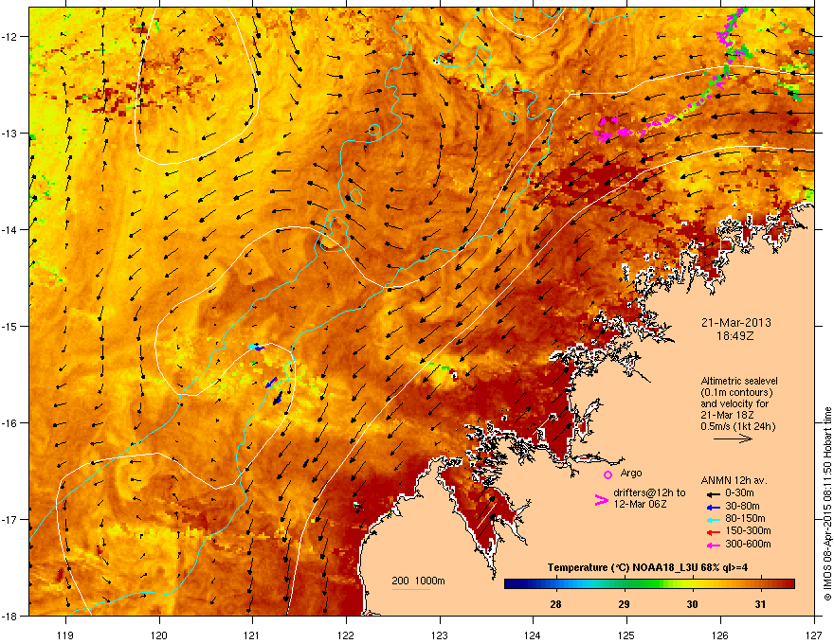Click the '21-Mar 18Z' text line
Viewport: 834px width, 644px height.
pyautogui.click(x=727, y=415)
